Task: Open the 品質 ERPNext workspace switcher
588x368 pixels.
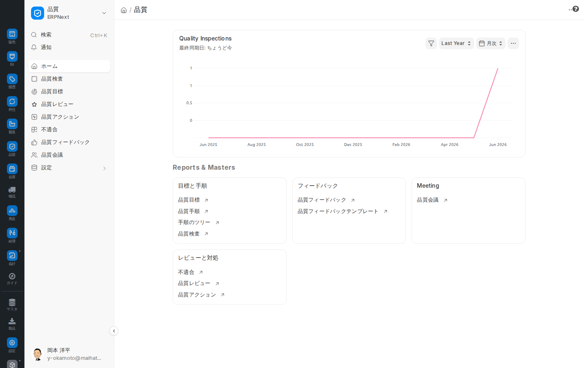Action: 69,13
